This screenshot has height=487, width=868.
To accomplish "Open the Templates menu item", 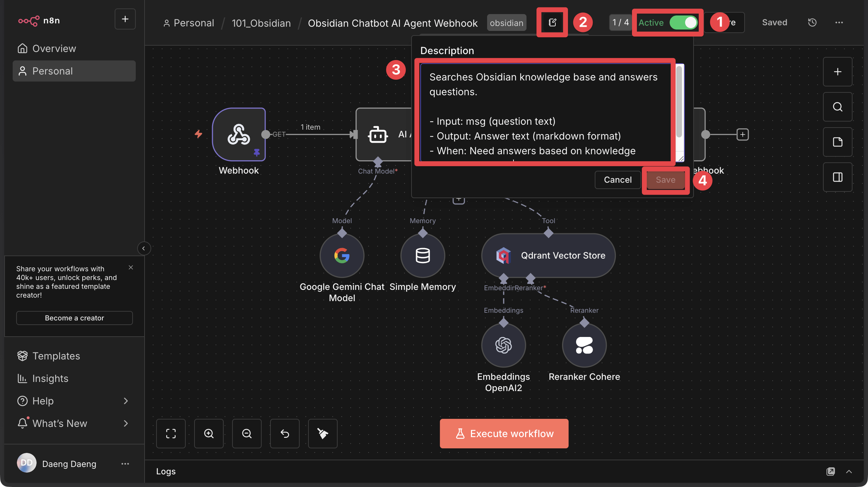I will pos(56,356).
